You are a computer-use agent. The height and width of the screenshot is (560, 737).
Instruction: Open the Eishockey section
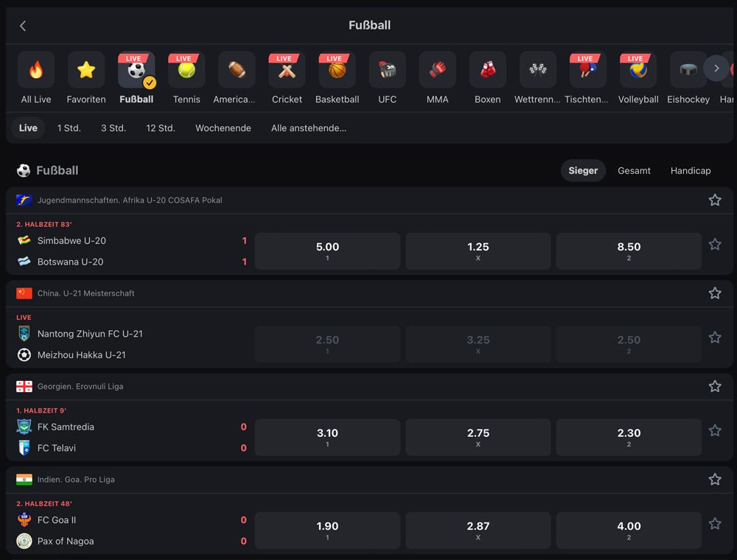point(688,69)
